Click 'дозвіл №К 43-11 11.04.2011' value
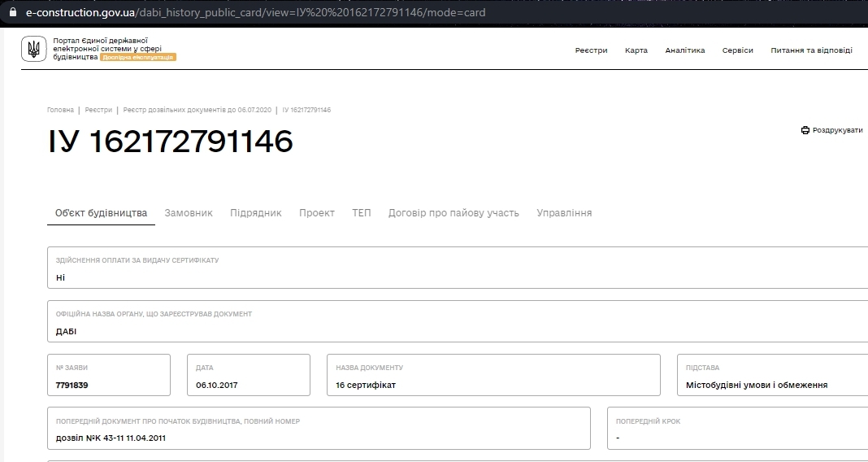 click(111, 438)
